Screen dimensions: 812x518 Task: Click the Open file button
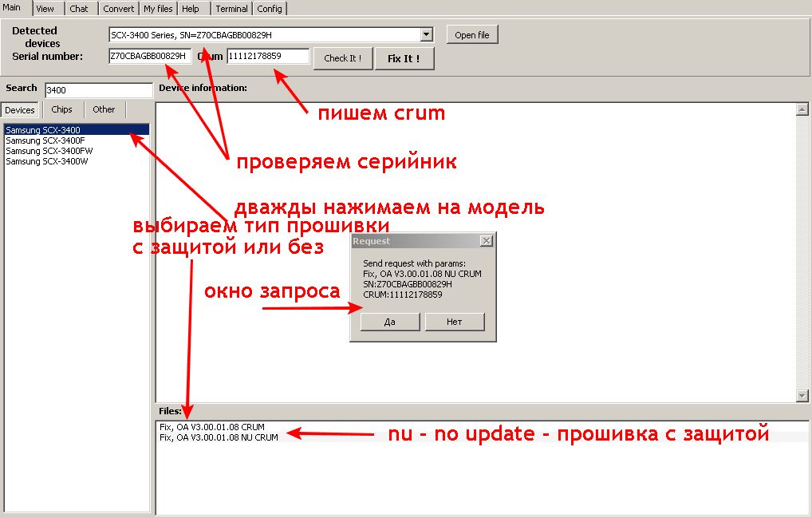(x=472, y=35)
